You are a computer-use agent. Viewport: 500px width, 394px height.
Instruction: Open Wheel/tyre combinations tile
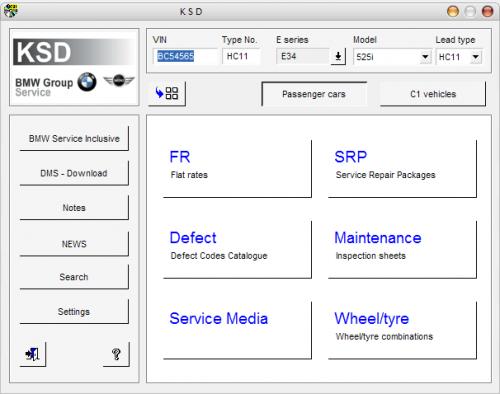coord(402,330)
